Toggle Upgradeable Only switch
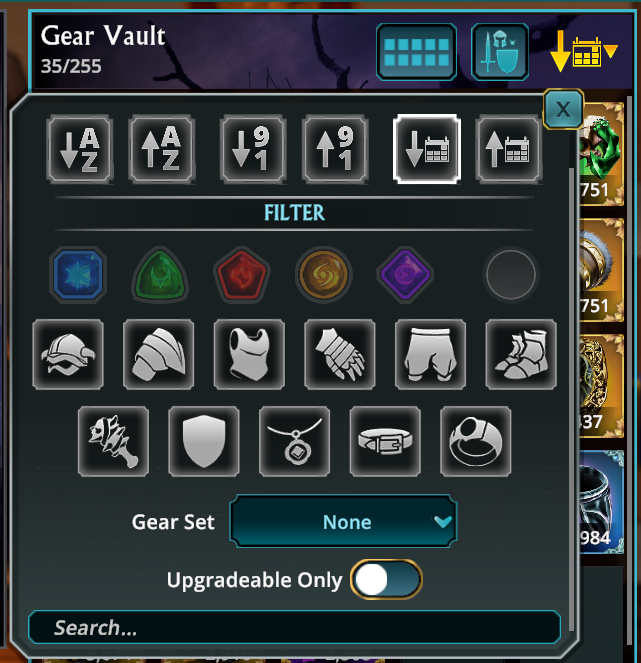The height and width of the screenshot is (663, 641). coord(386,579)
